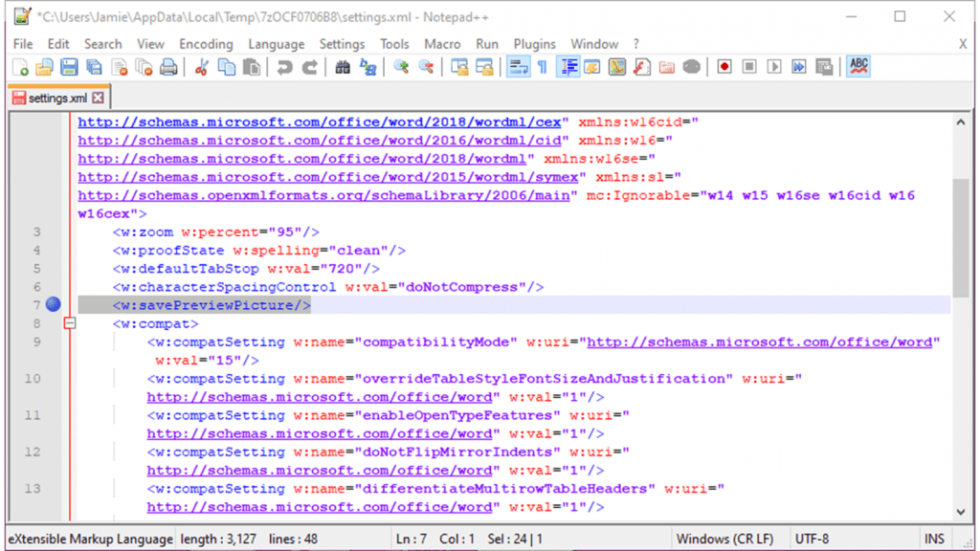The width and height of the screenshot is (980, 551).
Task: Toggle the ABC spell check button
Action: [x=858, y=66]
